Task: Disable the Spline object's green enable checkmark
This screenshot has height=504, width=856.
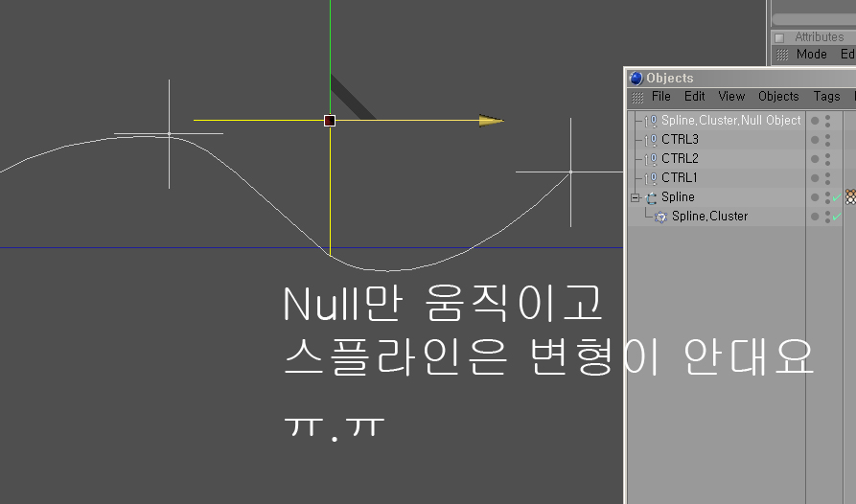Action: tap(837, 197)
